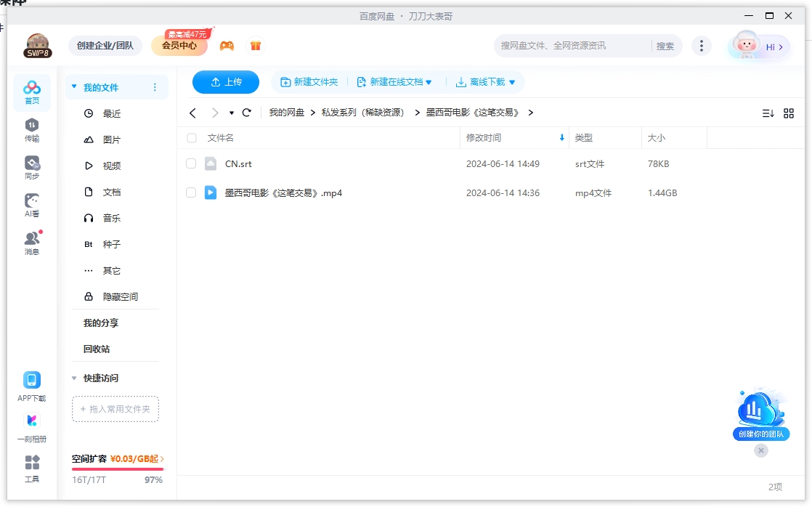This screenshot has width=812, height=507.
Task: Click the CN.srt file icon
Action: click(x=210, y=163)
